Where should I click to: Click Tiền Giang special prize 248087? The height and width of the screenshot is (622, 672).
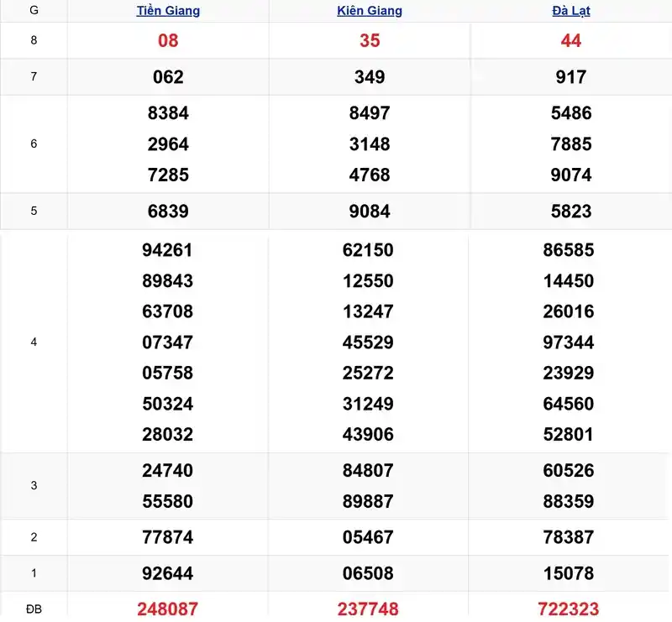(167, 609)
